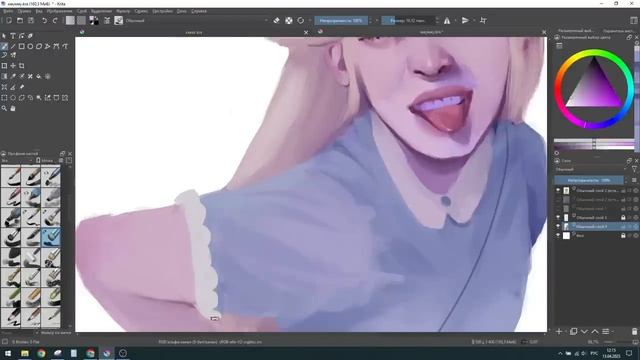The width and height of the screenshot is (640, 360).
Task: Select the Rectangular Selection tool
Action: [4, 98]
